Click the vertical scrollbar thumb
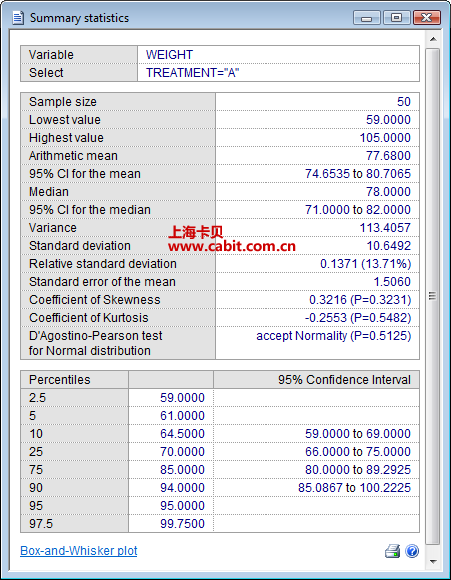Image resolution: width=451 pixels, height=580 pixels. 433,296
